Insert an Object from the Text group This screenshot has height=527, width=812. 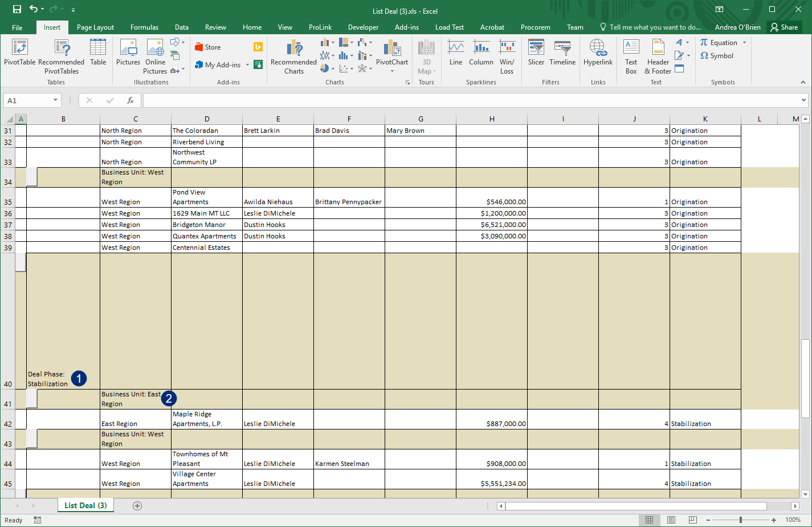click(679, 69)
